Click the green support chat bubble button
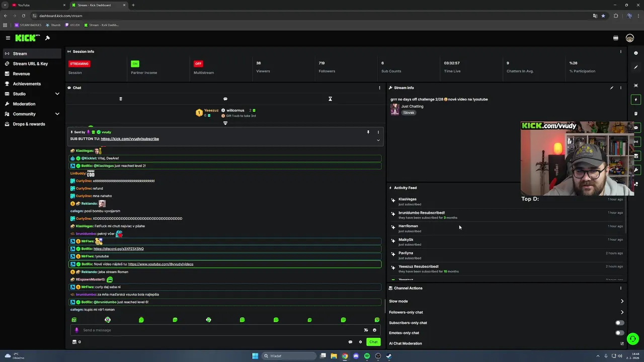Screen dimensions: 644x362 pyautogui.click(x=633, y=339)
